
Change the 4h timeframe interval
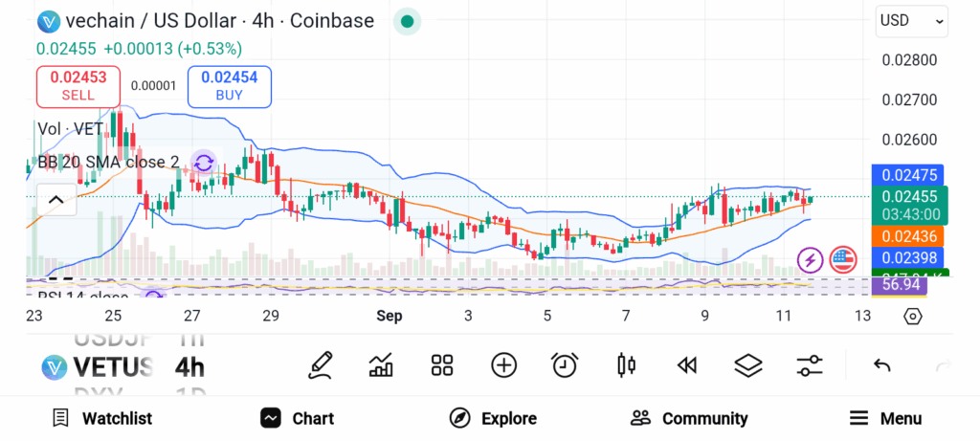coord(189,366)
